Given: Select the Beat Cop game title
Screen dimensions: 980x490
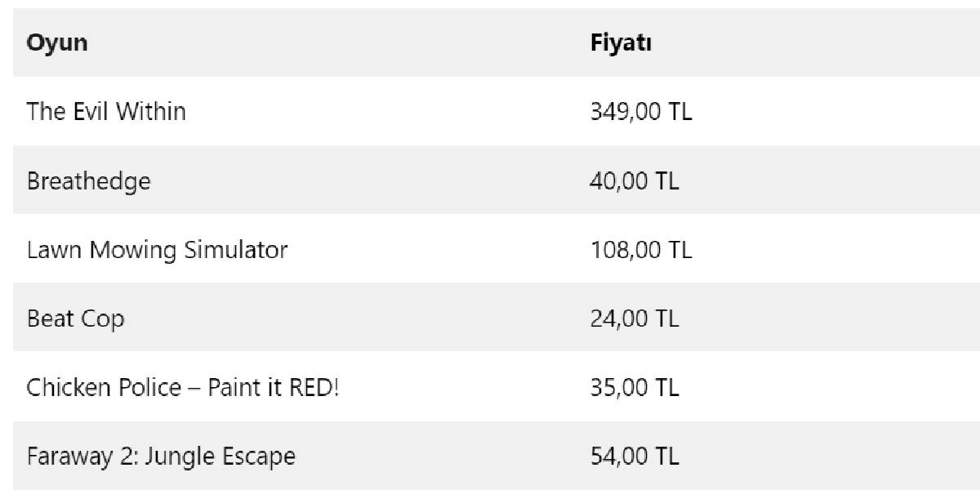Looking at the screenshot, I should [75, 318].
